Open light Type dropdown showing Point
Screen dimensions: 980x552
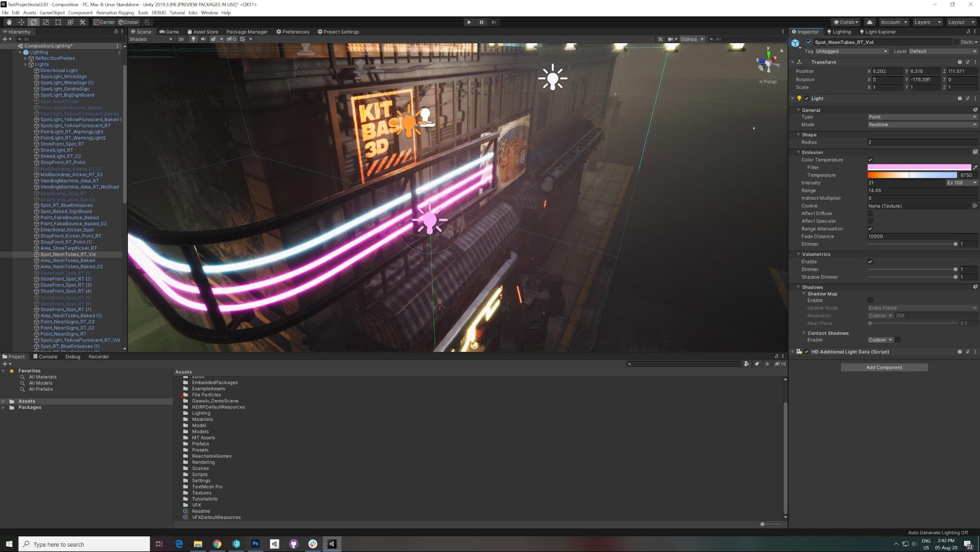[x=922, y=117]
